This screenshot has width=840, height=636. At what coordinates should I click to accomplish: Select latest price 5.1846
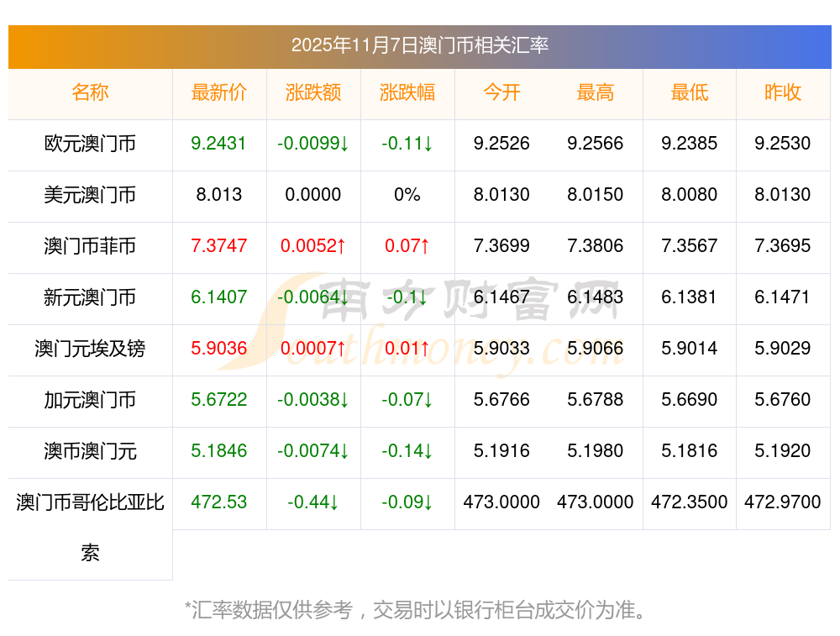click(218, 450)
